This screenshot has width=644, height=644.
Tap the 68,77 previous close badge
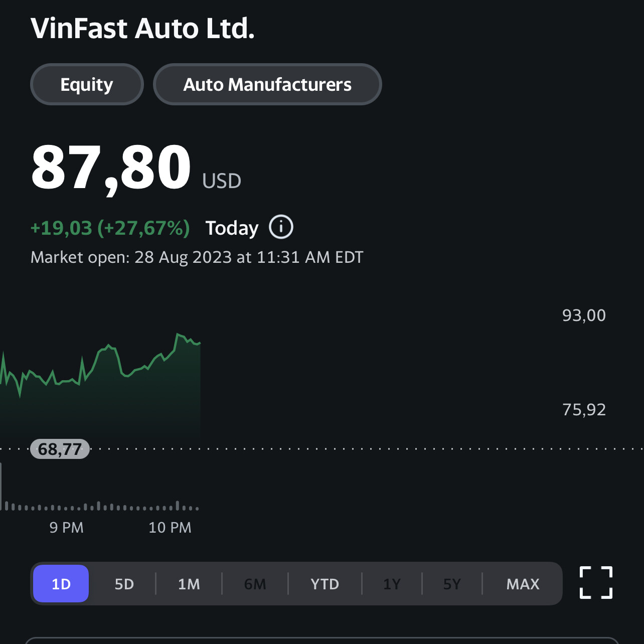pyautogui.click(x=60, y=449)
